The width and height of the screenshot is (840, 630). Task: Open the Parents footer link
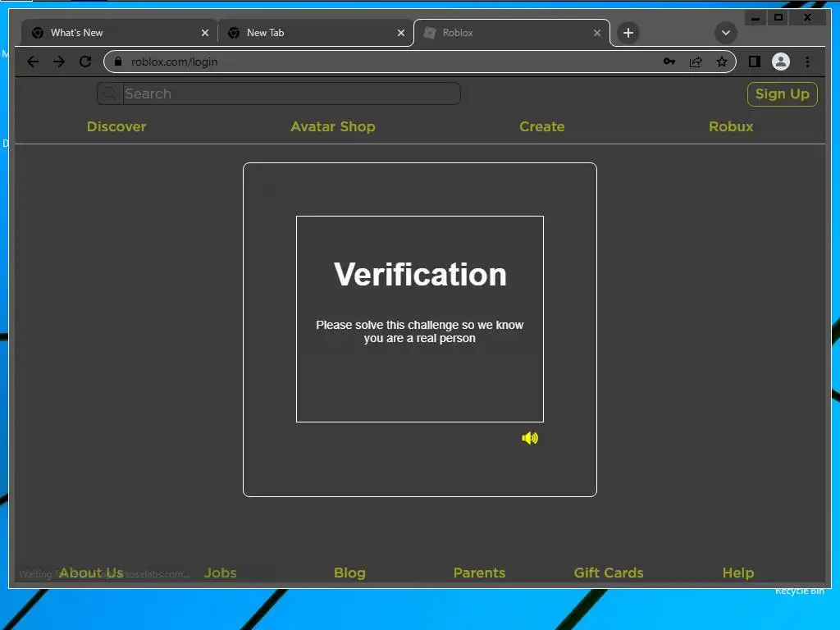point(479,573)
